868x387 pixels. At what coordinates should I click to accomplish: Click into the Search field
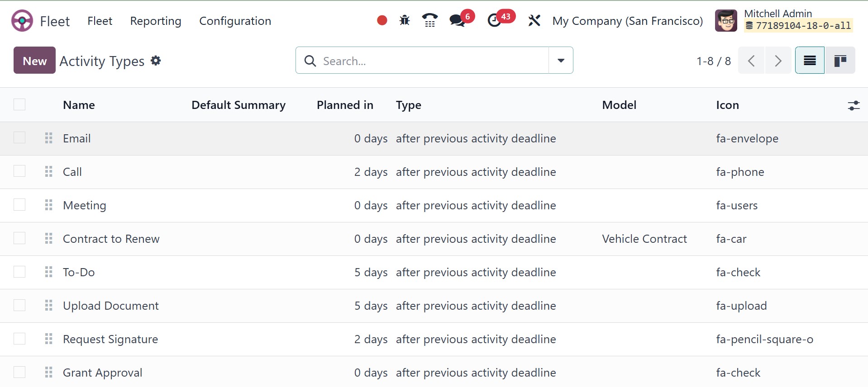[430, 61]
